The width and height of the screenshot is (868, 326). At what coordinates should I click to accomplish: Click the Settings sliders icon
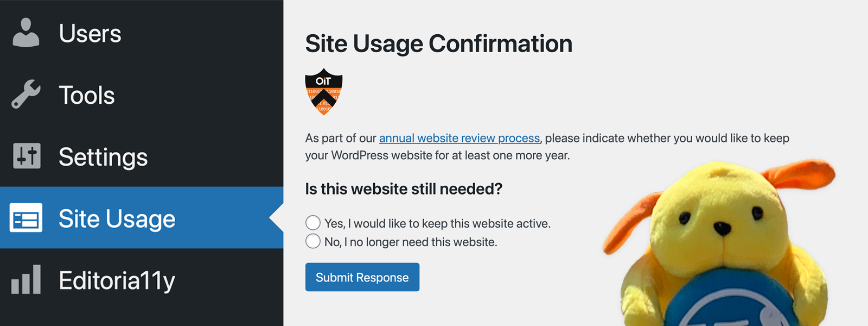(27, 156)
